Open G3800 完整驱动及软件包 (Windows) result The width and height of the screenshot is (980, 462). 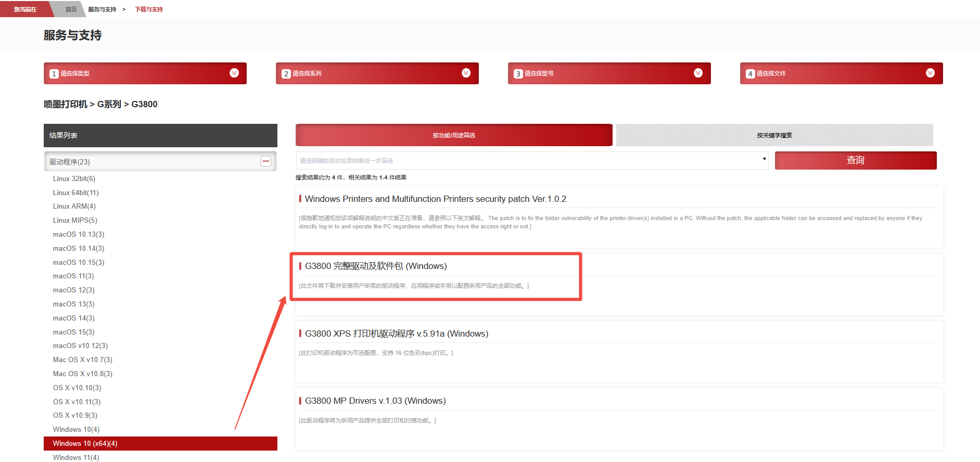click(376, 266)
